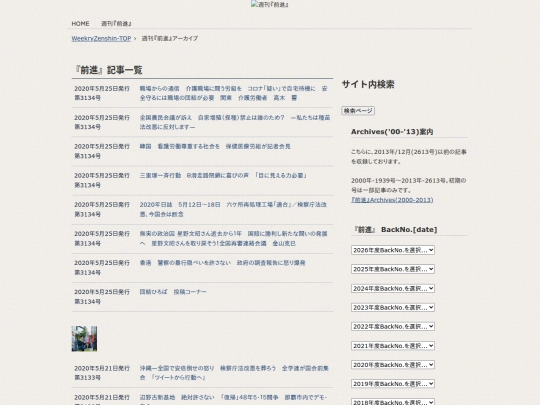Click the 2020年5月21日発行 第3133号 date text
This screenshot has height=405, width=540.
pos(102,373)
